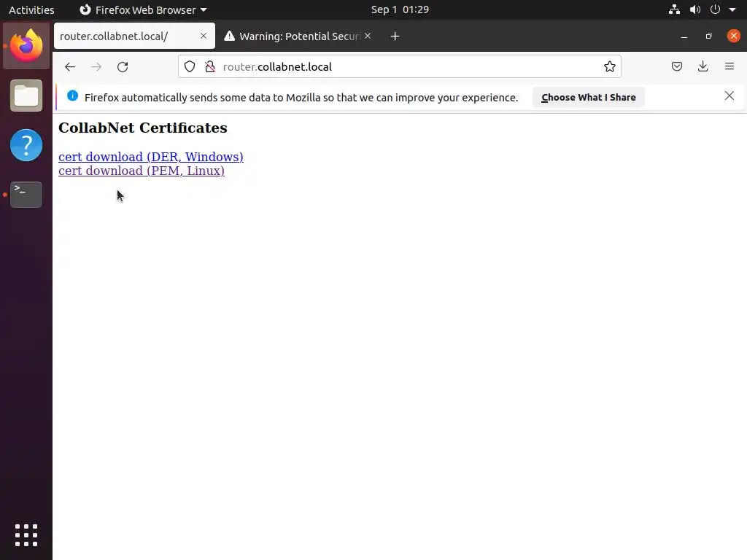Click the power icon in top bar
The image size is (747, 560).
pyautogui.click(x=715, y=9)
